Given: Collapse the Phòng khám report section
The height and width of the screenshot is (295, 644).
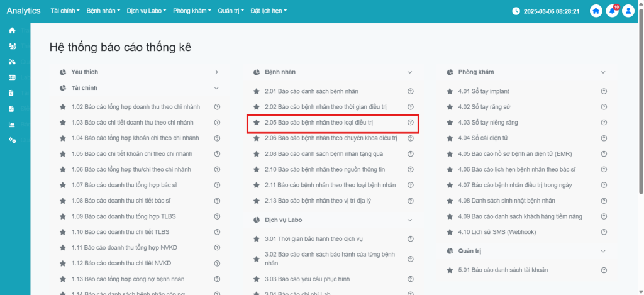Looking at the screenshot, I should [x=603, y=72].
